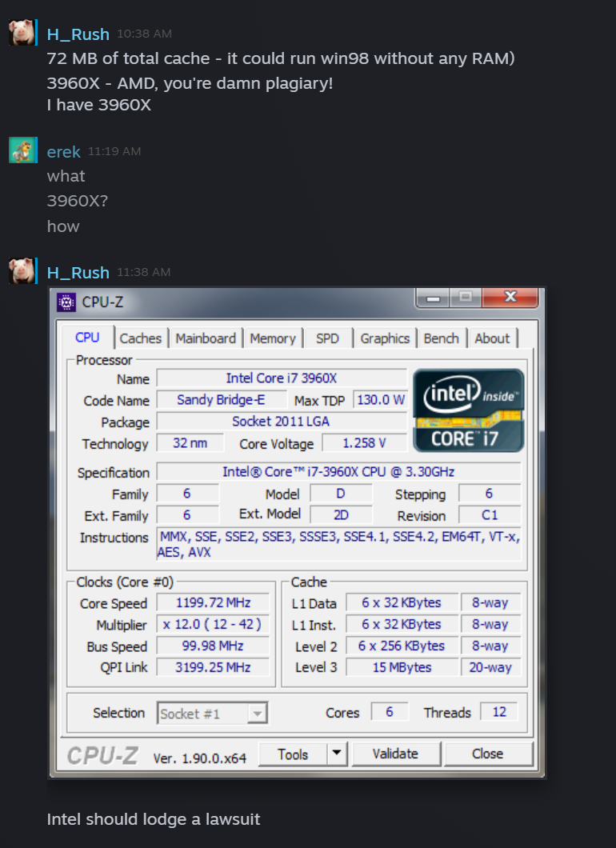
Task: Switch to the Caches tab
Action: click(x=141, y=338)
